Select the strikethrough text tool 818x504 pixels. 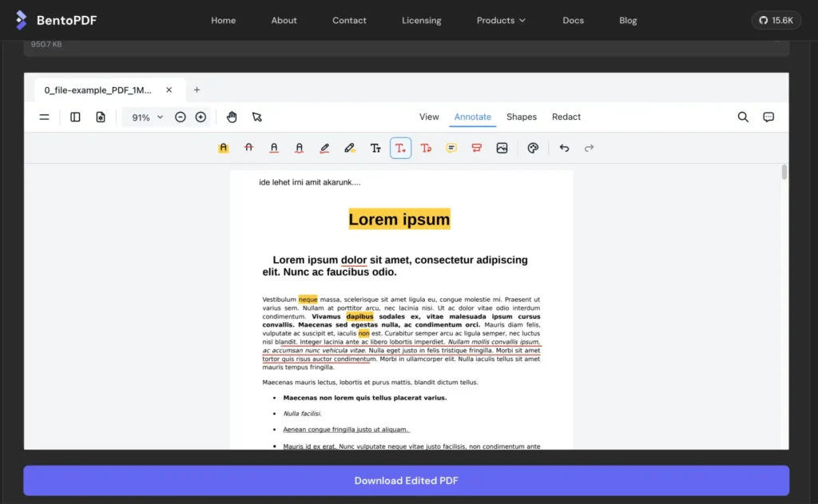(x=248, y=149)
